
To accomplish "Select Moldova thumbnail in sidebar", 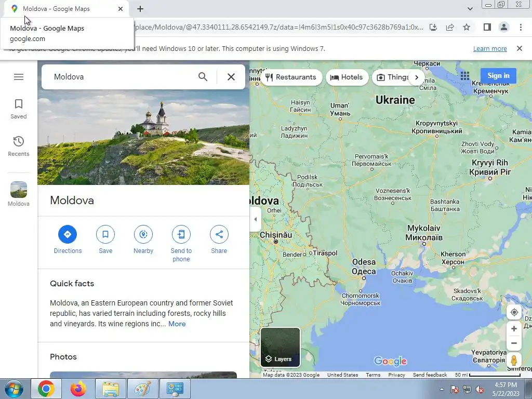I will (19, 194).
